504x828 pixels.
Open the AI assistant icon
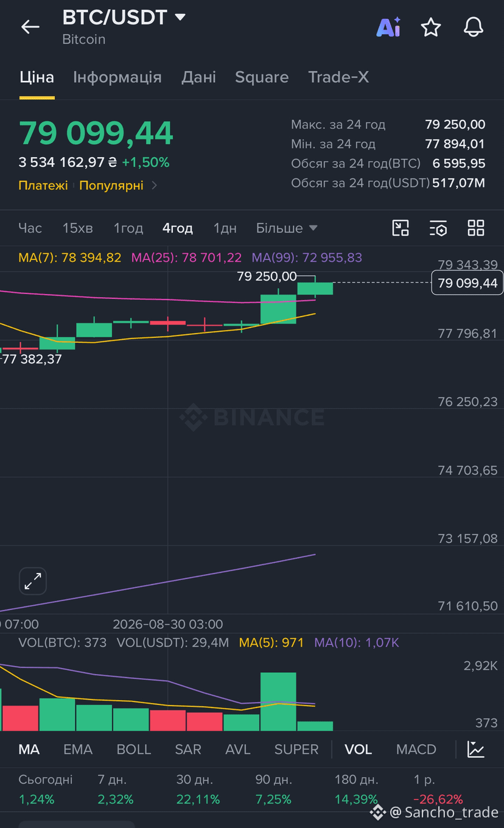click(x=388, y=27)
